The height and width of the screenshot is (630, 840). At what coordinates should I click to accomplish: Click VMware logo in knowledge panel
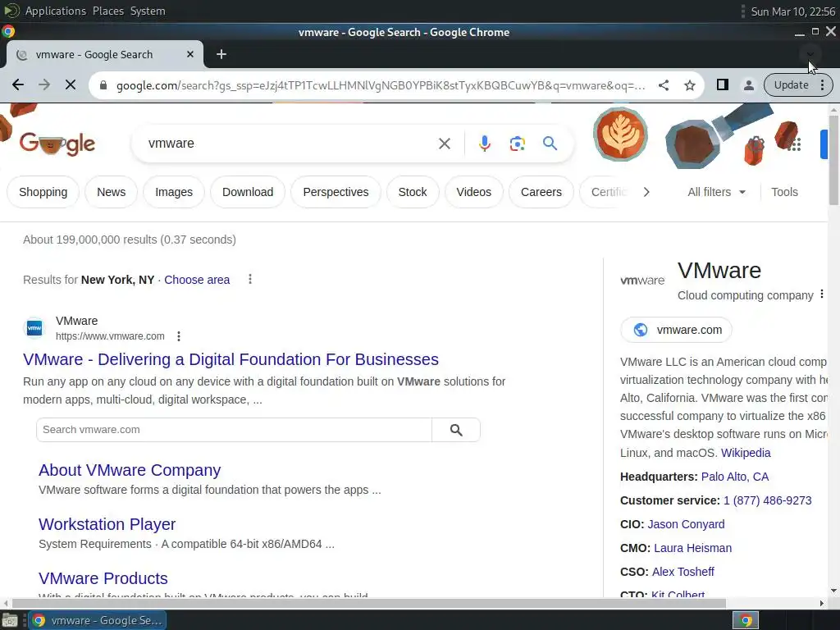coord(642,281)
